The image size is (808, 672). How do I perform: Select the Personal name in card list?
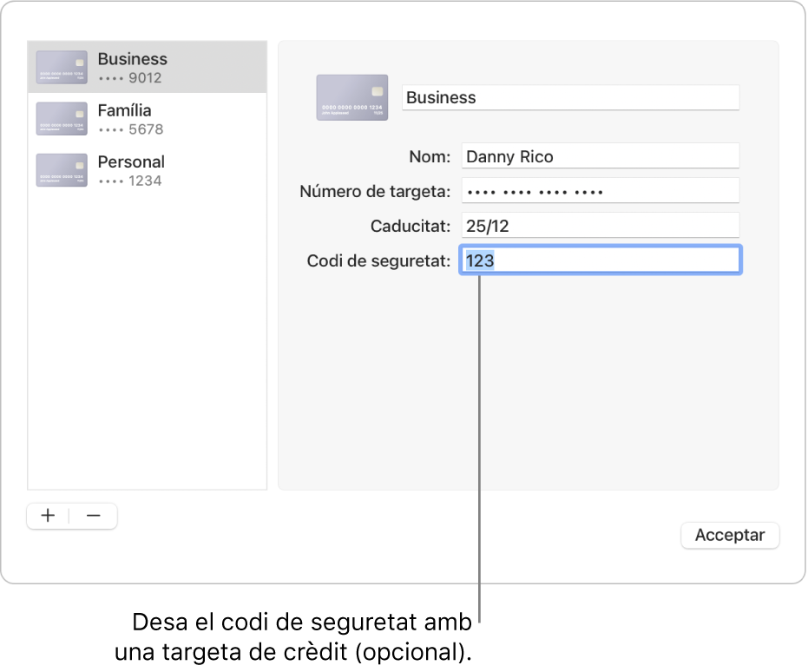pyautogui.click(x=131, y=162)
